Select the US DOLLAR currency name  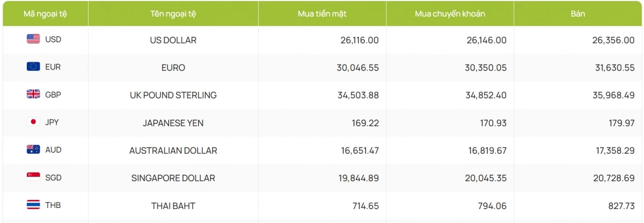(x=173, y=40)
